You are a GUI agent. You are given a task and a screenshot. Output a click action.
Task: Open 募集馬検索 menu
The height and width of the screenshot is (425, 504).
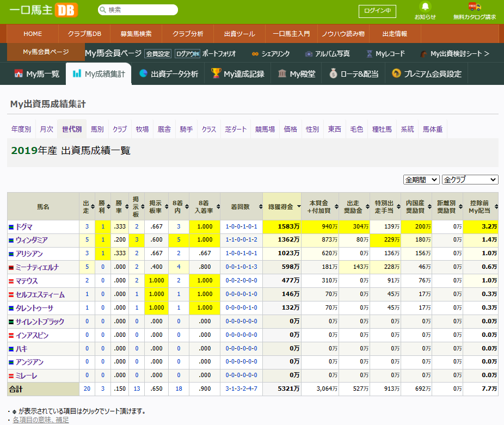point(136,34)
